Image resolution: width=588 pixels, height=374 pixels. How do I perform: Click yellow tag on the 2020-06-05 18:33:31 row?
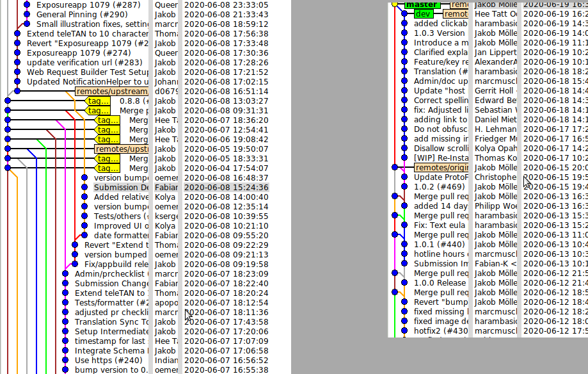107,158
